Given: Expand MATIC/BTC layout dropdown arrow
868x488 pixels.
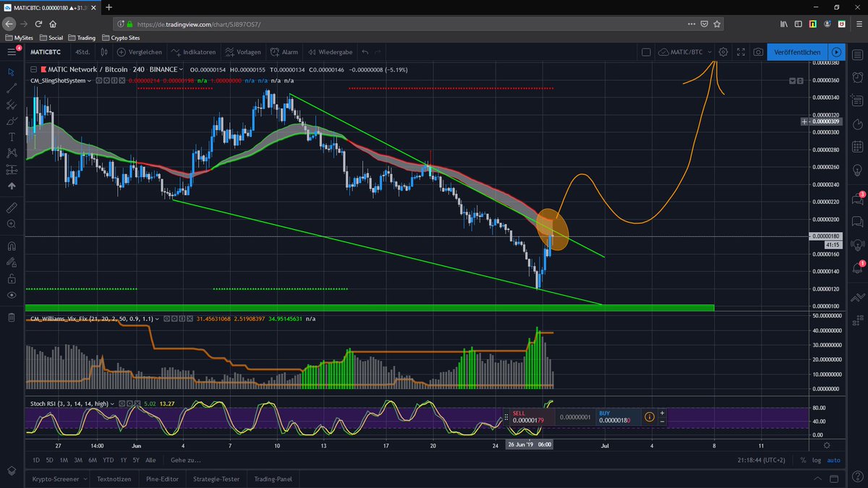Looking at the screenshot, I should [x=710, y=52].
